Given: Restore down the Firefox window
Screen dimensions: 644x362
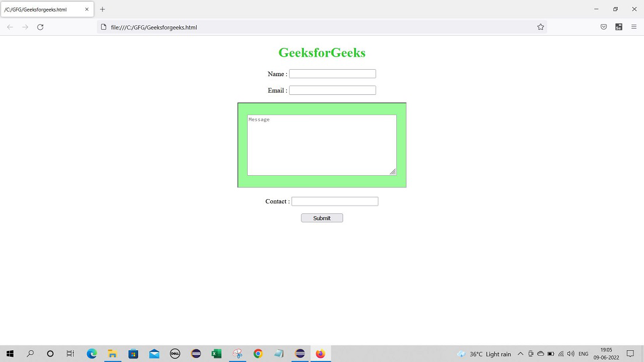Looking at the screenshot, I should 615,9.
